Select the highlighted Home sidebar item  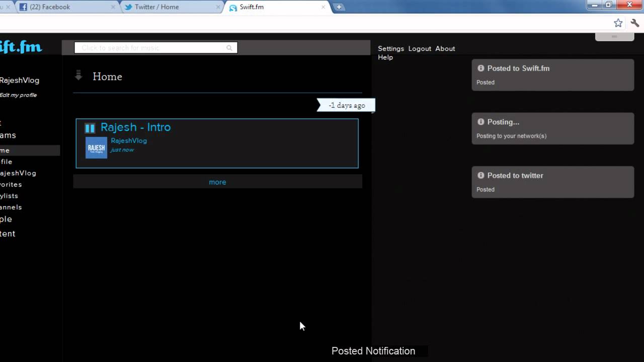pyautogui.click(x=30, y=150)
